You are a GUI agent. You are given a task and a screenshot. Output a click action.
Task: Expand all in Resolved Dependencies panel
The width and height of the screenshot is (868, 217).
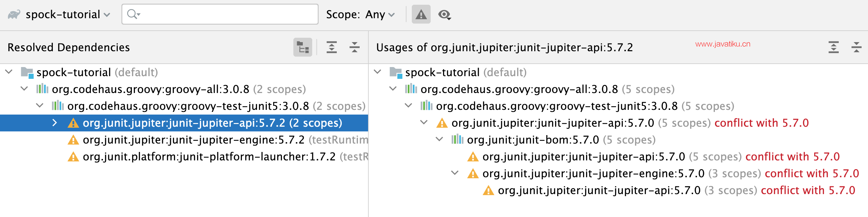[x=332, y=47]
